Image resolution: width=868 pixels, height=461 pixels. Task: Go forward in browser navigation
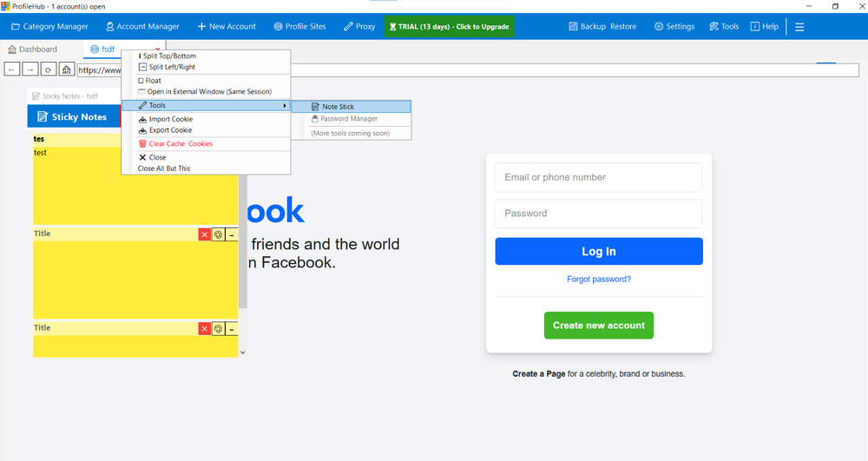pos(30,69)
